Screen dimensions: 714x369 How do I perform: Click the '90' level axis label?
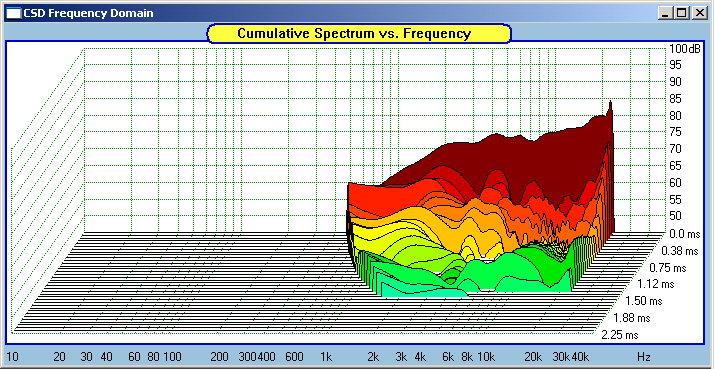675,82
